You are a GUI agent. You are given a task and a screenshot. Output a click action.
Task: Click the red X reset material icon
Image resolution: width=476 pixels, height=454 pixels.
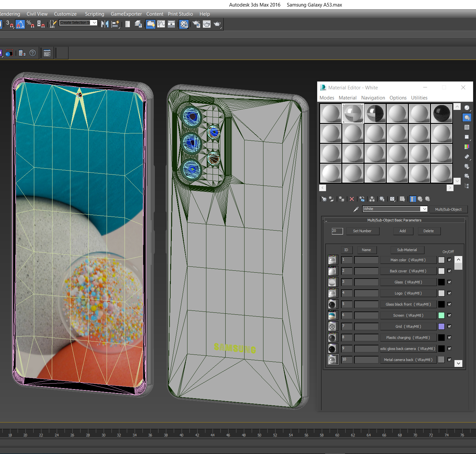(352, 199)
